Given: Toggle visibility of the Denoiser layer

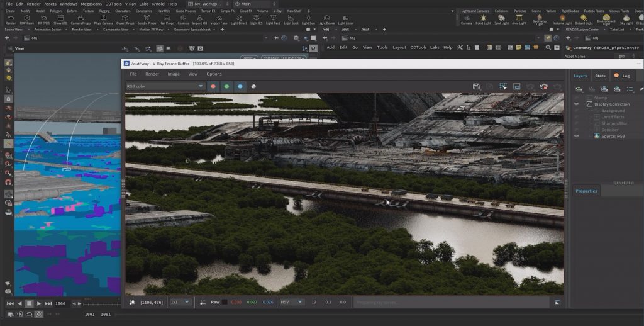Looking at the screenshot, I should [x=576, y=130].
